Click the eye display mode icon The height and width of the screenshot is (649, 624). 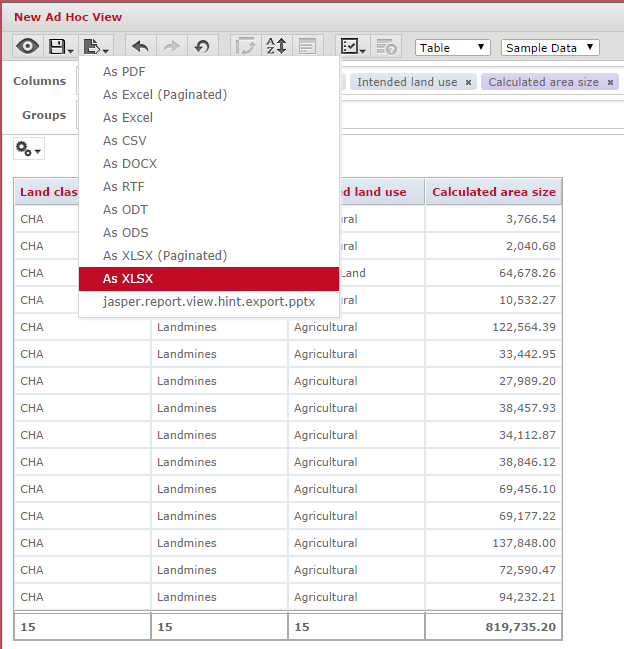tap(28, 47)
